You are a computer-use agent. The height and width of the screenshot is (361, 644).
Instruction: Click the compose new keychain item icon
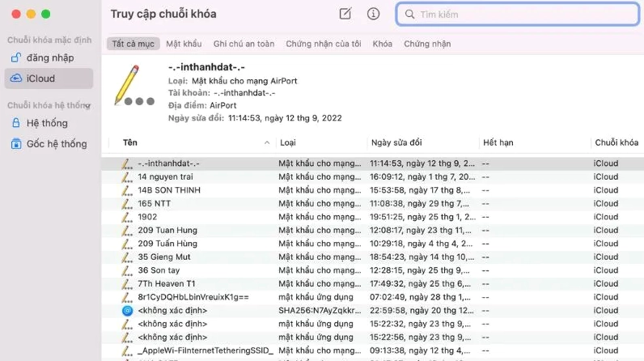345,14
